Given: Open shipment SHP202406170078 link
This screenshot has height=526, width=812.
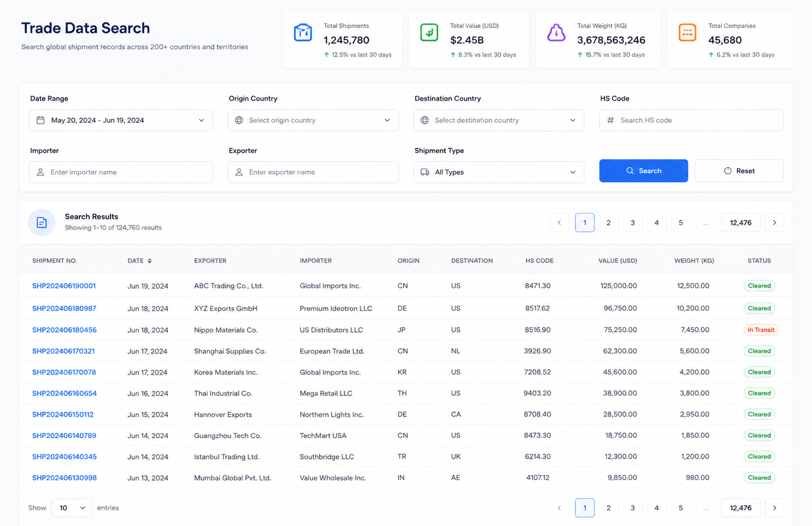Looking at the screenshot, I should pyautogui.click(x=64, y=372).
